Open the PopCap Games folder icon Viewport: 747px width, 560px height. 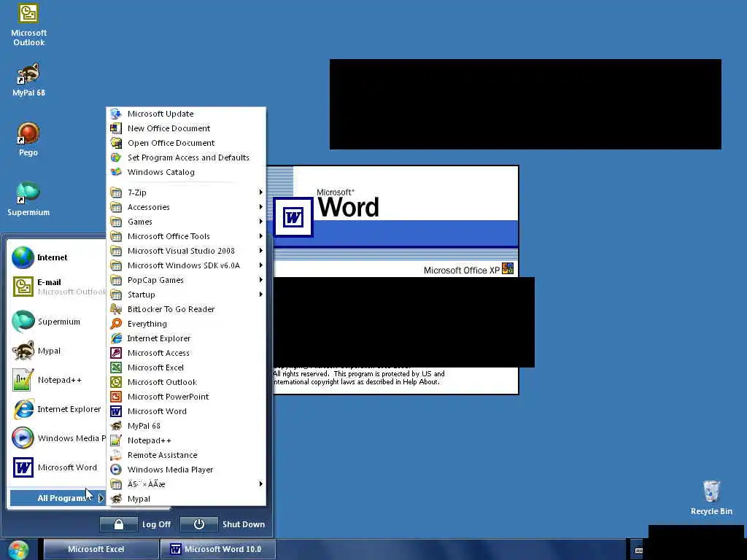tap(116, 280)
